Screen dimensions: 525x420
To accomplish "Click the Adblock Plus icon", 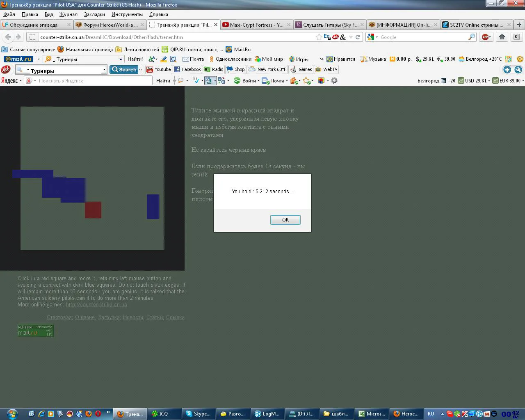I will click(x=486, y=37).
